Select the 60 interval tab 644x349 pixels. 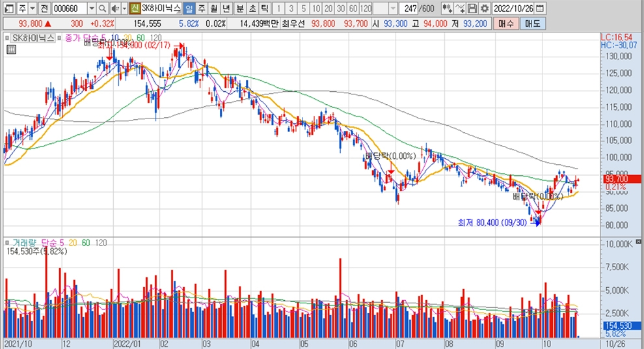[353, 8]
